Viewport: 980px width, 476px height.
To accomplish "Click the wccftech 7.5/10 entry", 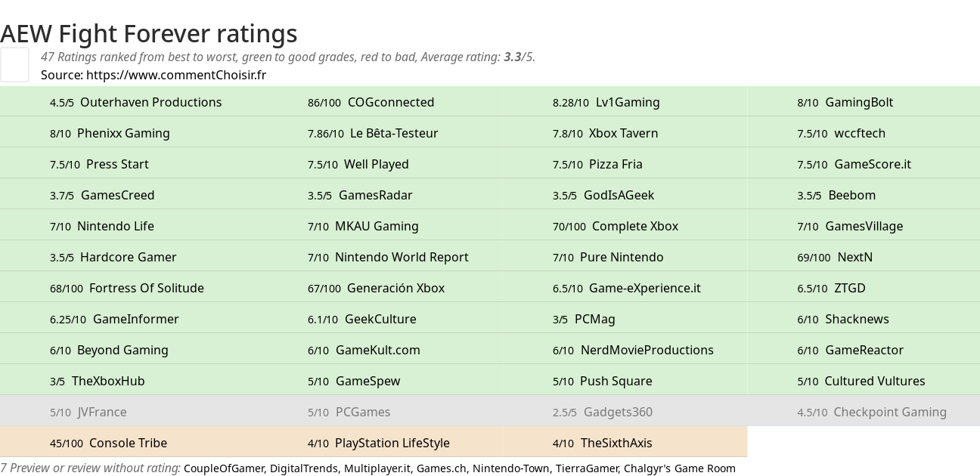I will (x=842, y=133).
